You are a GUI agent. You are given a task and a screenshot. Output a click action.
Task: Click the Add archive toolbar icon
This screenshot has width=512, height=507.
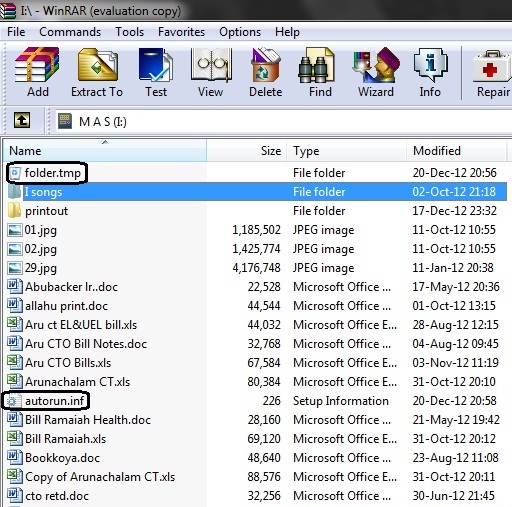coord(37,65)
